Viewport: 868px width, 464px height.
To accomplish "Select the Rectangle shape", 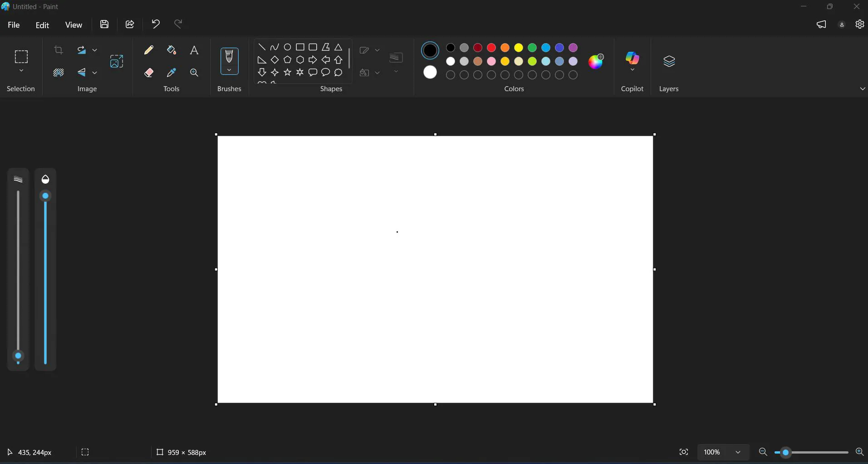I will [x=300, y=47].
